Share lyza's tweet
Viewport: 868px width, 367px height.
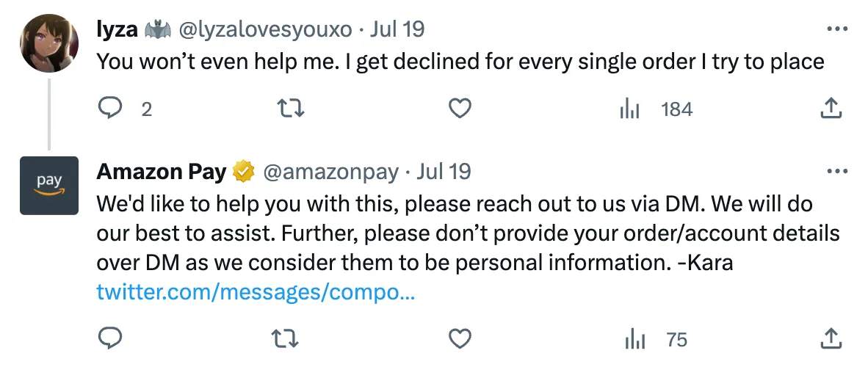831,109
